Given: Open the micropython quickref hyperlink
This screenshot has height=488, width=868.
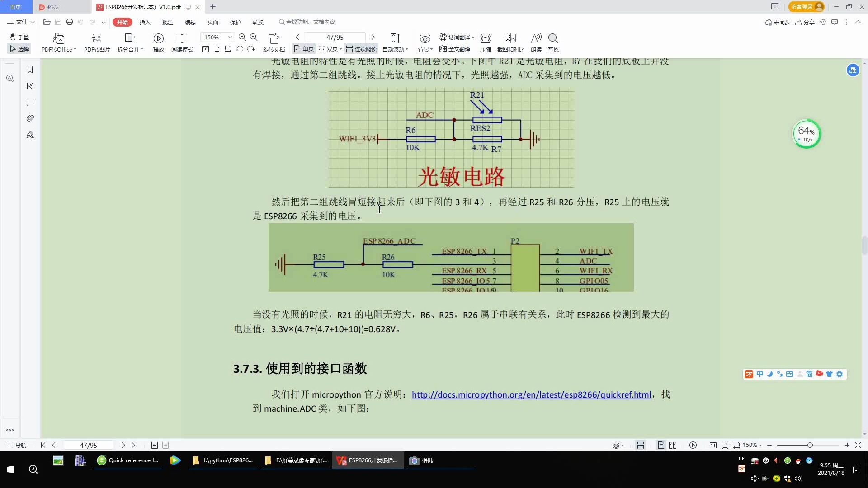Looking at the screenshot, I should [530, 394].
